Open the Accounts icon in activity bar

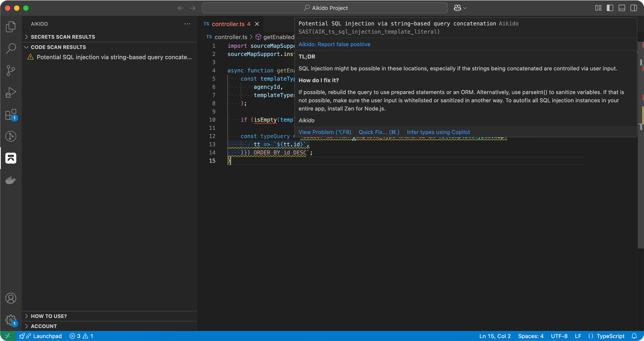pyautogui.click(x=11, y=298)
